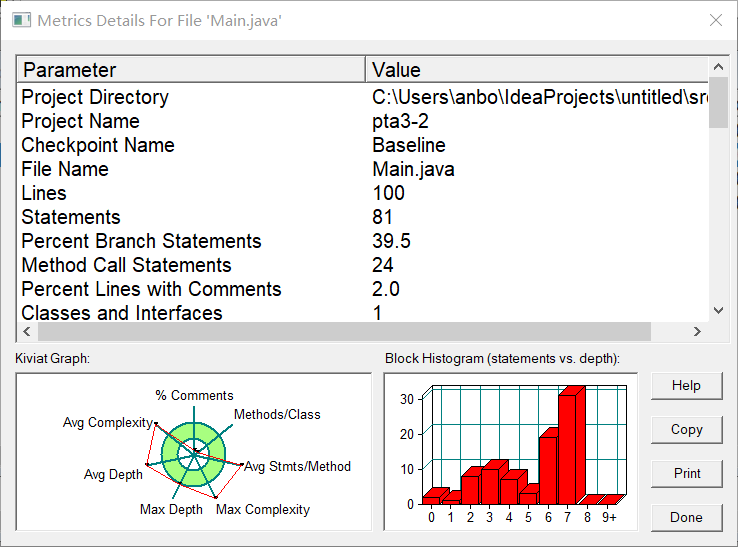Click the depth 7 histogram bar
Image resolution: width=738 pixels, height=547 pixels.
point(567,450)
